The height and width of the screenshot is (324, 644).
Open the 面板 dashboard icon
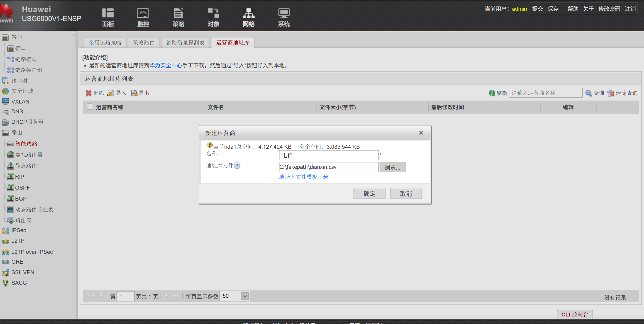click(108, 13)
